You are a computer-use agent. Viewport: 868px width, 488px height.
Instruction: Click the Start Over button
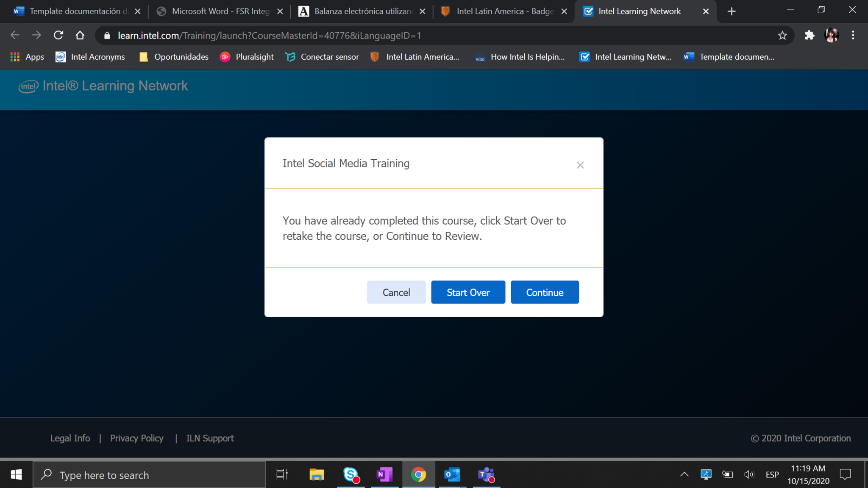468,292
